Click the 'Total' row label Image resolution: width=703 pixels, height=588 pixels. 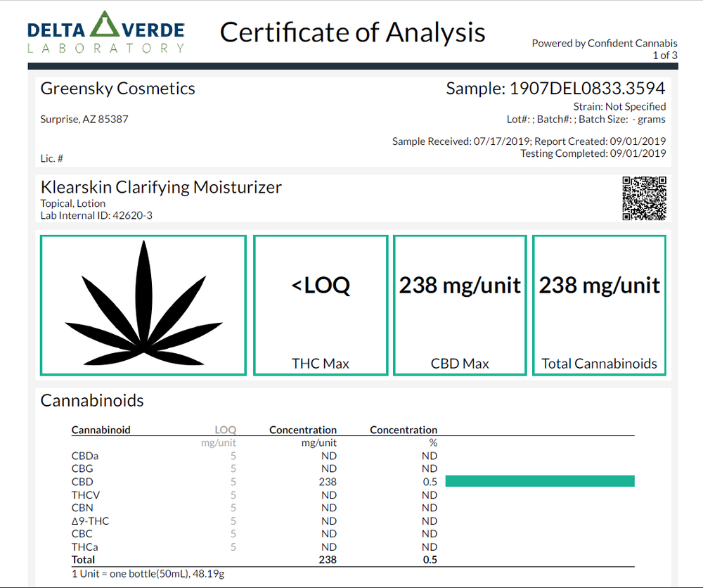[83, 560]
